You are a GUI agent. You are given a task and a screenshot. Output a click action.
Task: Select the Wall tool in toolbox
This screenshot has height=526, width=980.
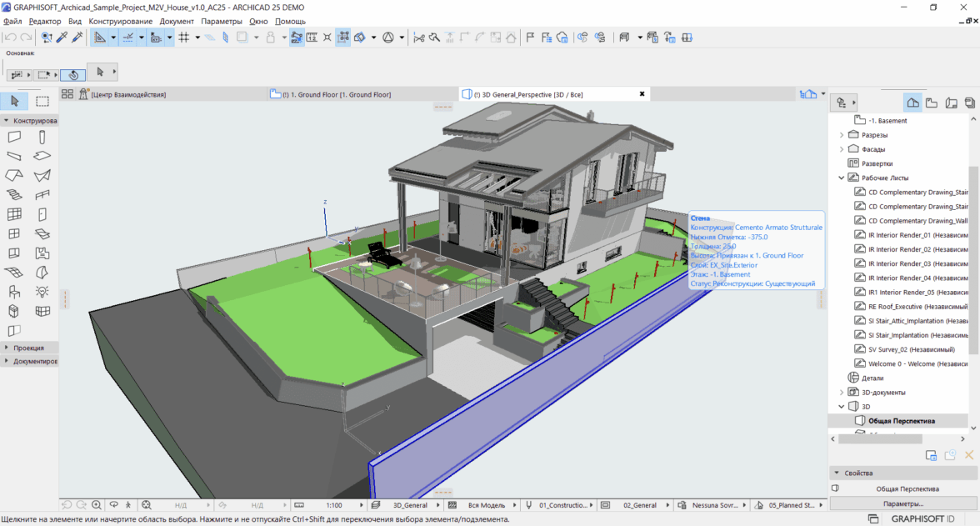coord(14,138)
